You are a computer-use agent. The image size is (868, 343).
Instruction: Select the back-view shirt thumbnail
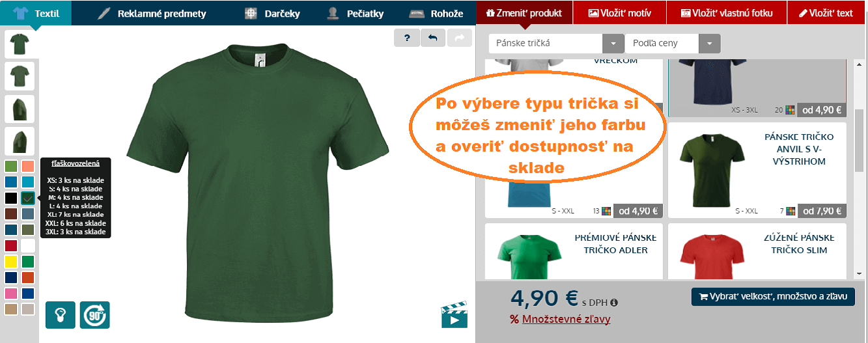pyautogui.click(x=19, y=76)
